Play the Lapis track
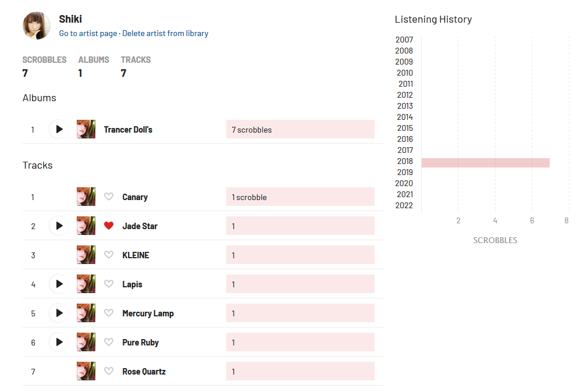 59,284
